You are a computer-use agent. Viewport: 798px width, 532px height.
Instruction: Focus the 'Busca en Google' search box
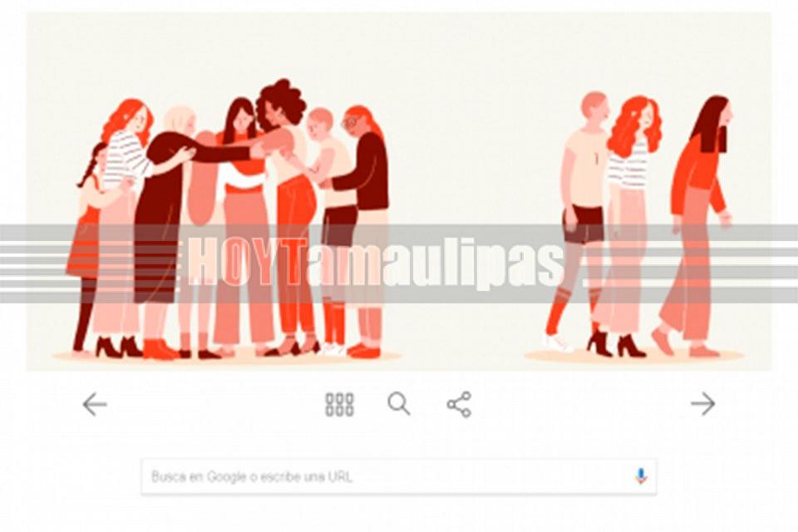(398, 476)
